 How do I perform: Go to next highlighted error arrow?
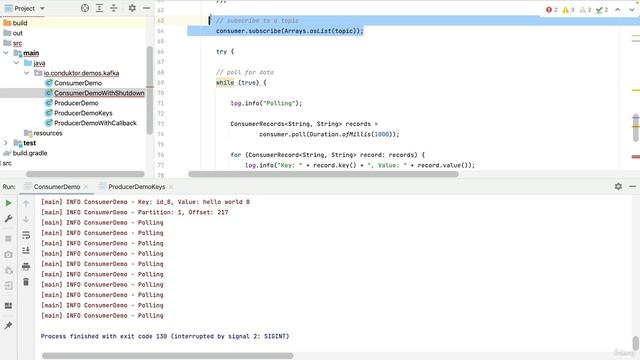[632, 10]
